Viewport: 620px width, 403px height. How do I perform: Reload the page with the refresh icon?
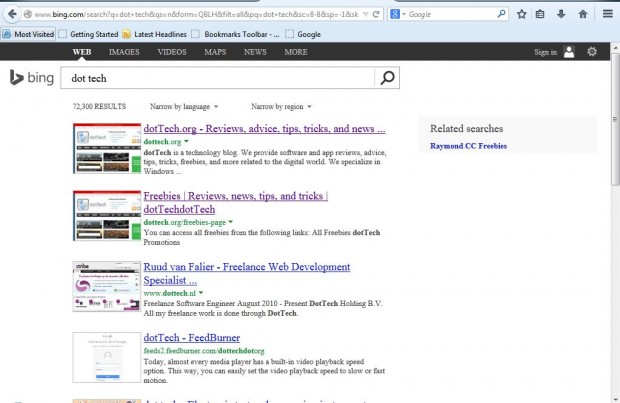click(x=376, y=14)
